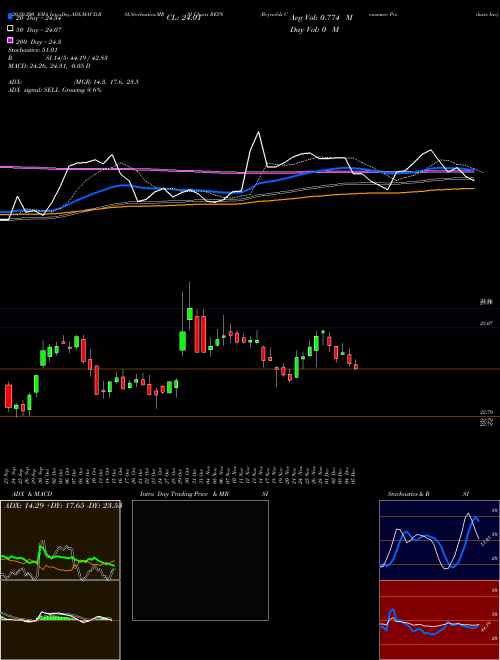
Task: Click the 'Avg Vol: 0.774 M' label
Action: pos(321,18)
